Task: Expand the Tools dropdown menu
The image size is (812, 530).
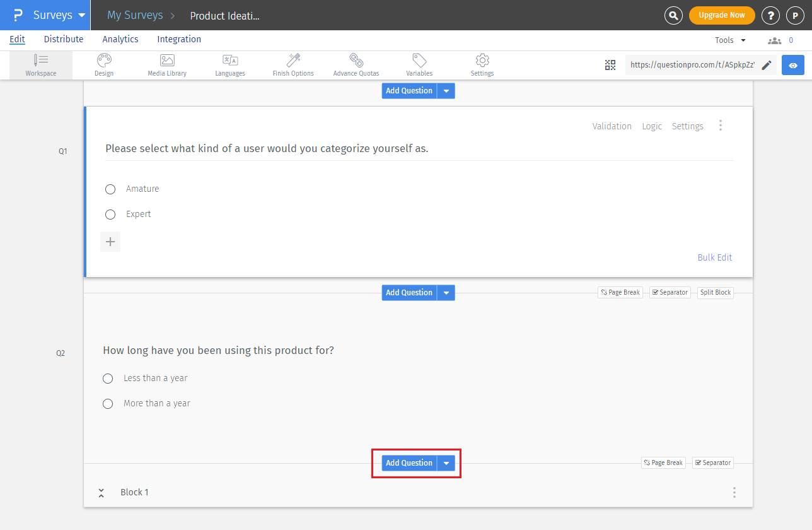Action: [x=730, y=40]
